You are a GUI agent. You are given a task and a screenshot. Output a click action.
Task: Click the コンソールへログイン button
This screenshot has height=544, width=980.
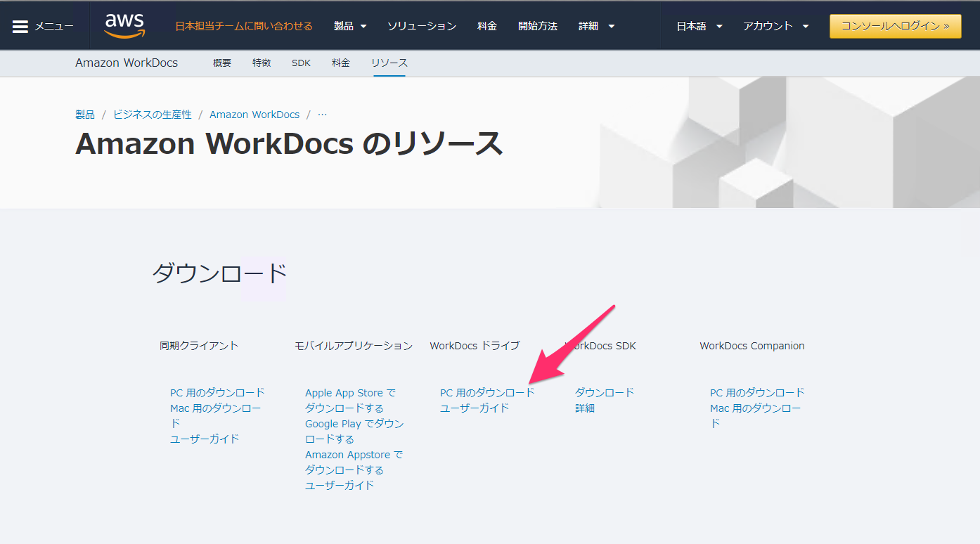[894, 25]
